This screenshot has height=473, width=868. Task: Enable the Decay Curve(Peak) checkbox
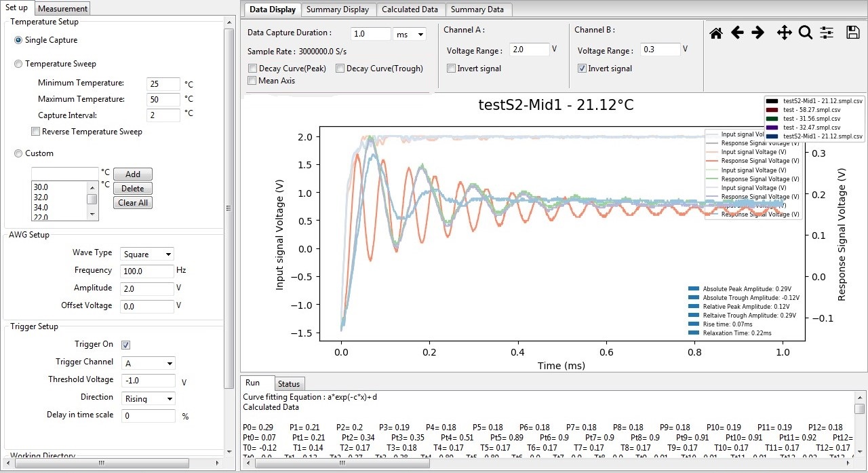253,69
